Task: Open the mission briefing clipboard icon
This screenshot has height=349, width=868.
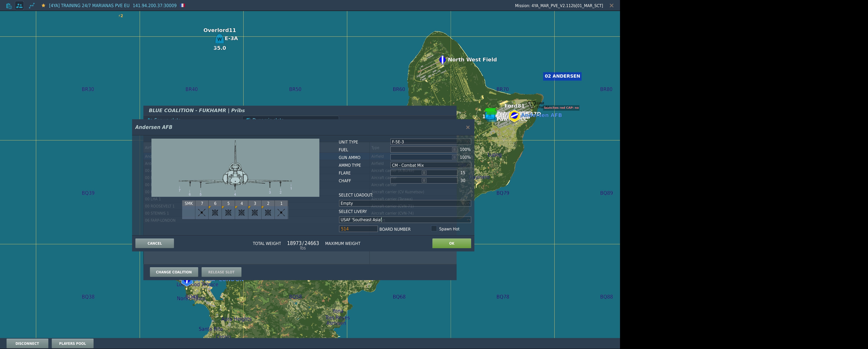Action: pos(9,6)
